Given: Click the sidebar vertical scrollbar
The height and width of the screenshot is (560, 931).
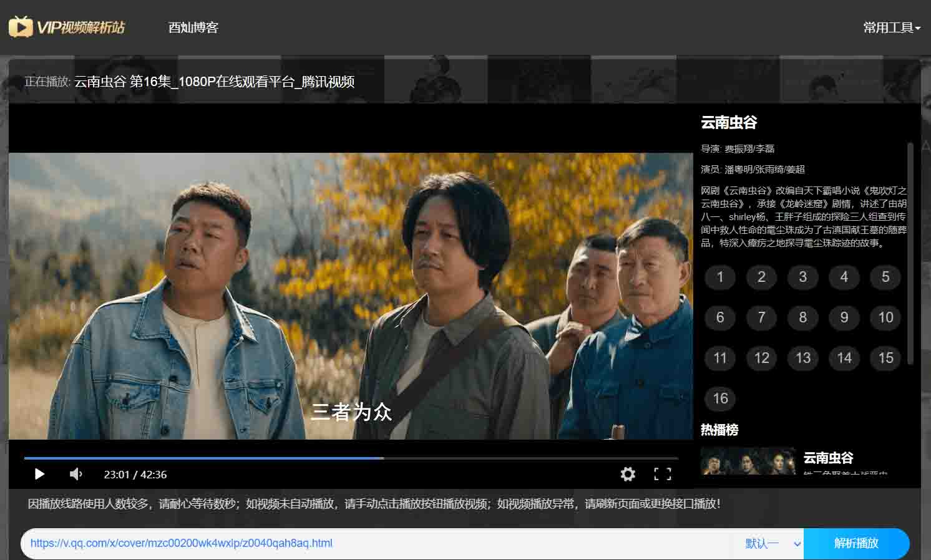Looking at the screenshot, I should tap(910, 253).
